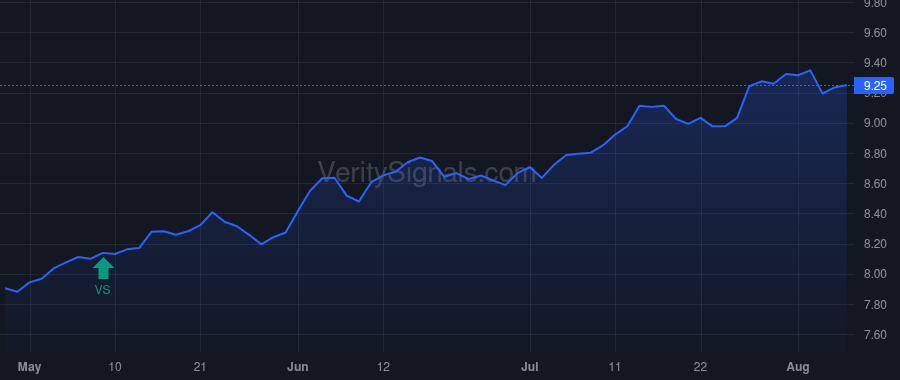Click the 9.40 price axis label
The width and height of the screenshot is (900, 380).
875,63
